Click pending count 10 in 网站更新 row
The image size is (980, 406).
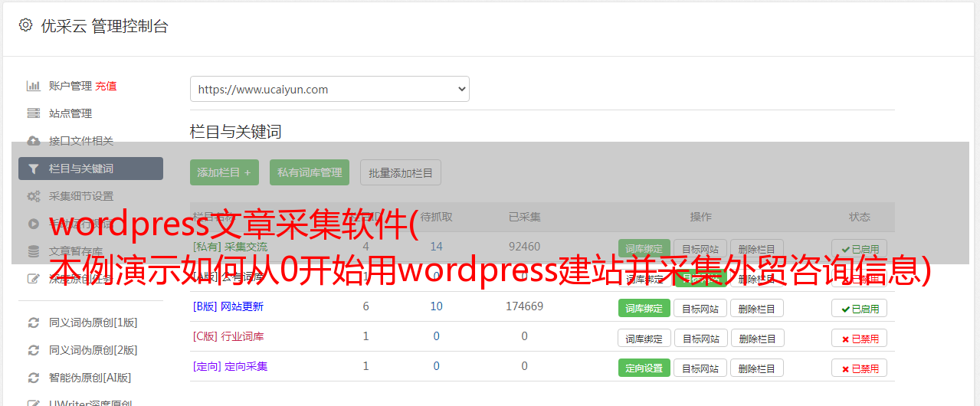tap(437, 306)
